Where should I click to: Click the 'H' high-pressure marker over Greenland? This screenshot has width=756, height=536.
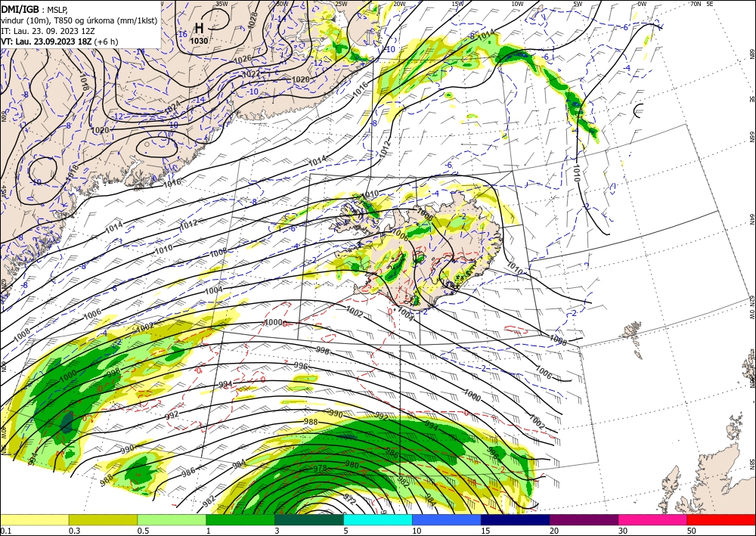click(199, 27)
